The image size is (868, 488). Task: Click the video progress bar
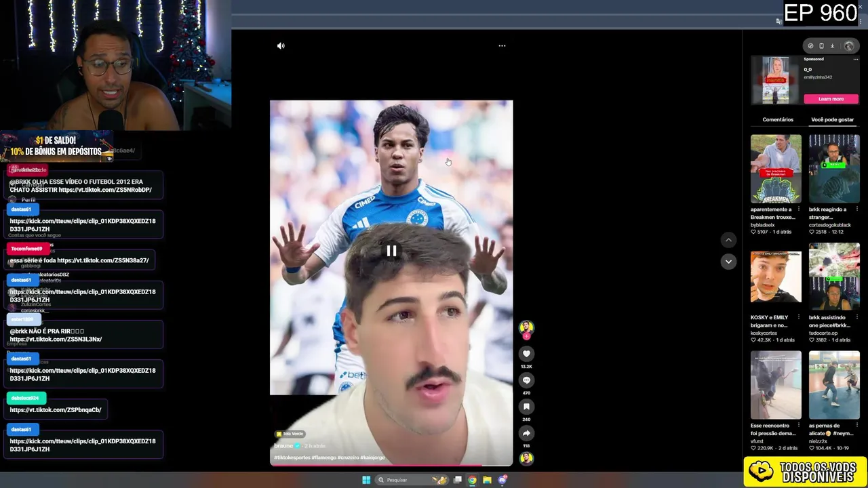[391, 466]
